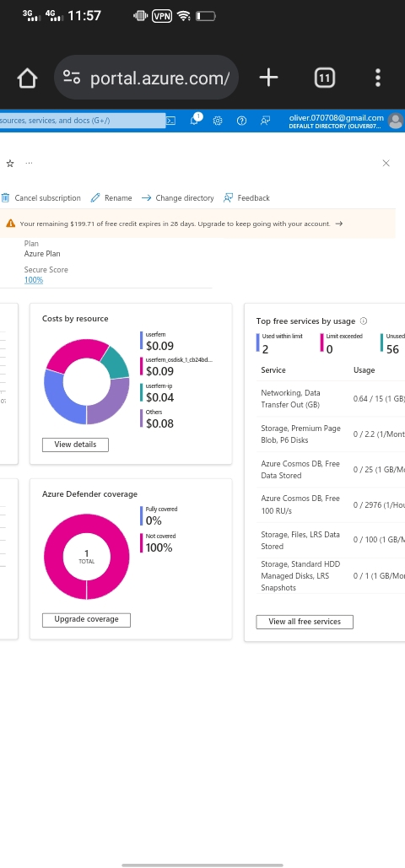This screenshot has width=405, height=868.
Task: Open the tab switcher showing 11 tabs
Action: (325, 78)
